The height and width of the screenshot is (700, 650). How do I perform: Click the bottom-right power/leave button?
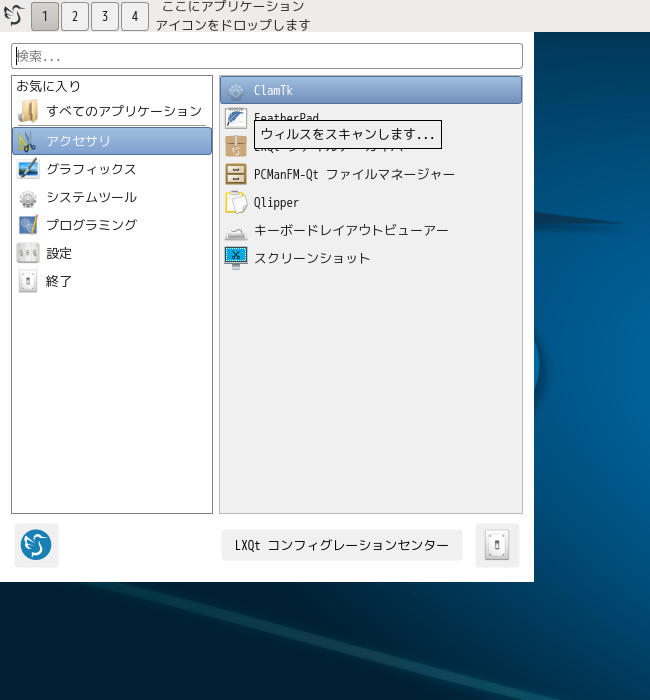tap(497, 545)
